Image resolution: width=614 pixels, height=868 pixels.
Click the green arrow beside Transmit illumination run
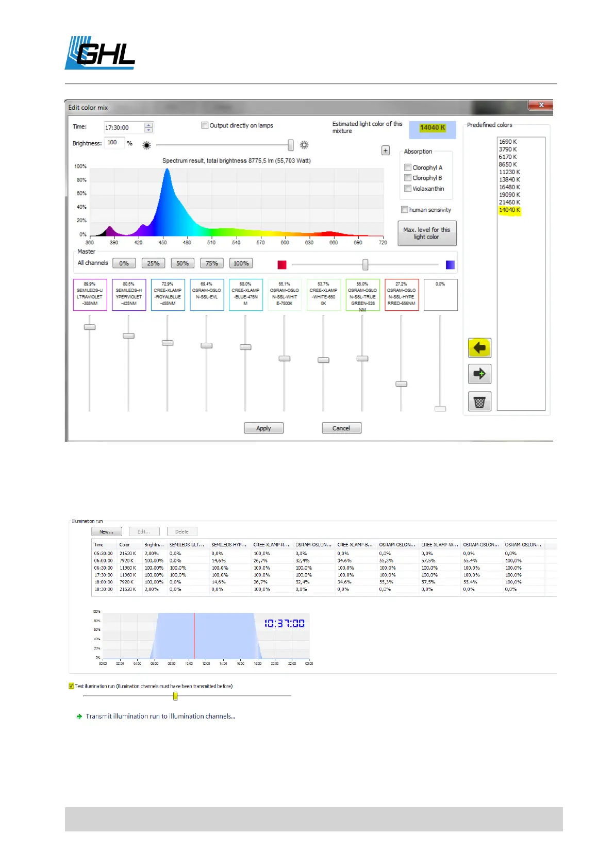79,716
